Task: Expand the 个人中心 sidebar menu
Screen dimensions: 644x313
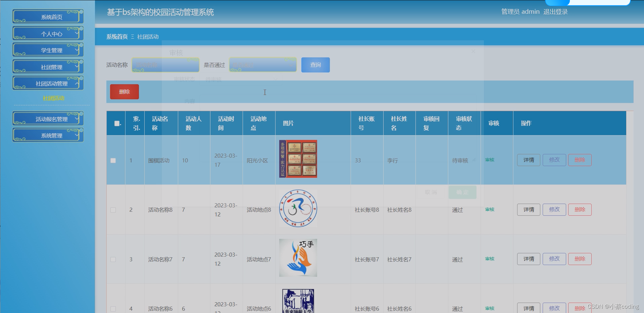Action: (48, 34)
